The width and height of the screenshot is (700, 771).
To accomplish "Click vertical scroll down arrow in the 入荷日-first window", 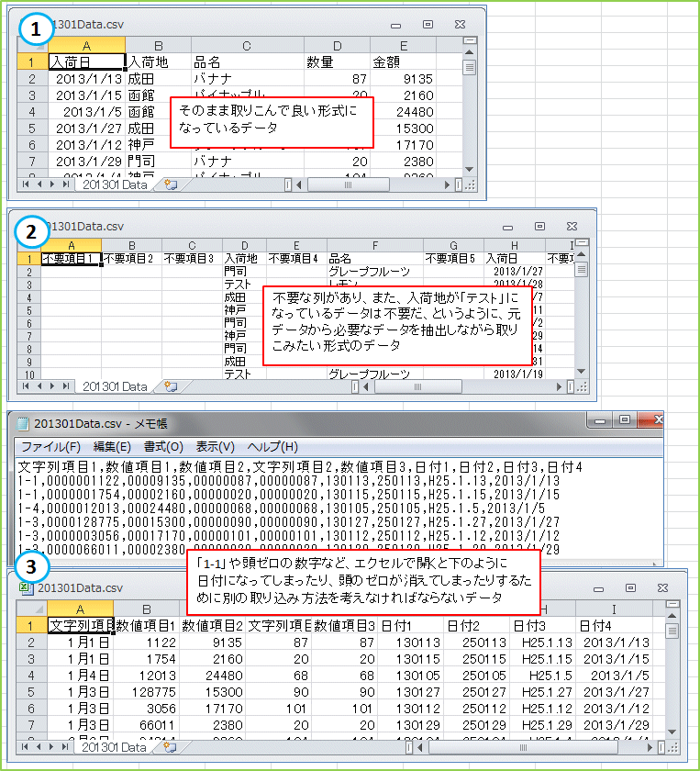I will [470, 169].
